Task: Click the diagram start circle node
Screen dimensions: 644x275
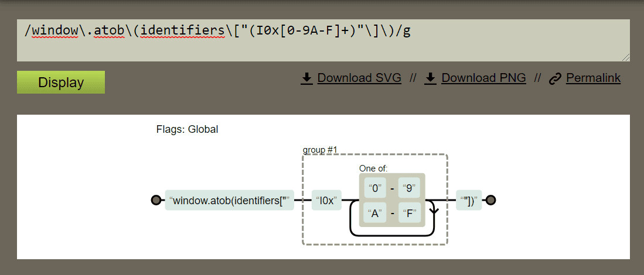Action: (156, 200)
